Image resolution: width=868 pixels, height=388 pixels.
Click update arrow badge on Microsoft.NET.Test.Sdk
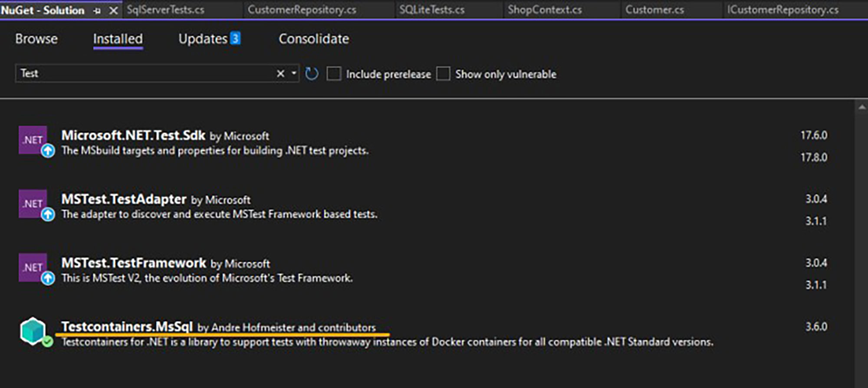48,151
